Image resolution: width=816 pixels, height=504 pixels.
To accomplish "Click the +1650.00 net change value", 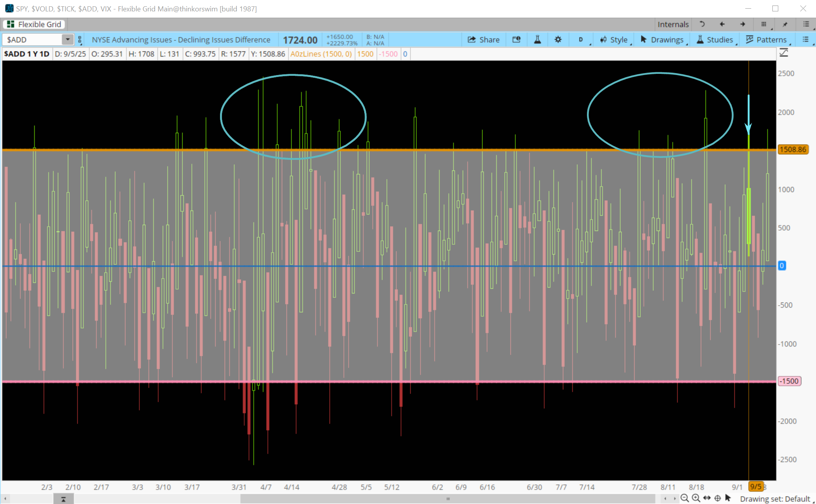I will 339,37.
